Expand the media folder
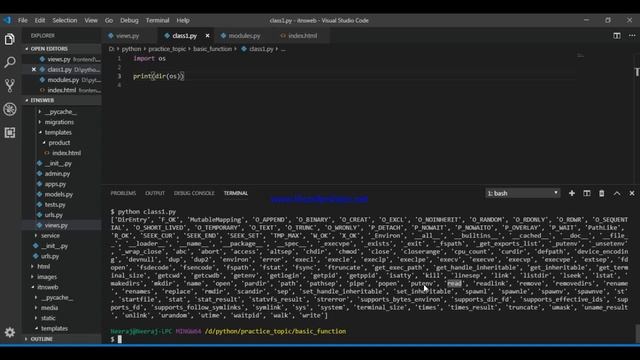Image resolution: width=640 pixels, height=360 pixels. coord(49,308)
